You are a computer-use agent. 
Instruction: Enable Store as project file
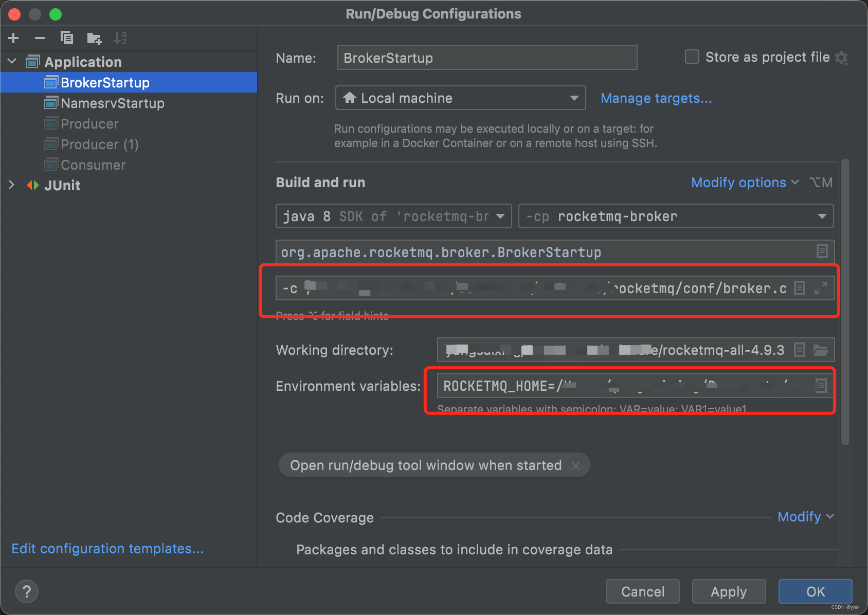pos(692,57)
